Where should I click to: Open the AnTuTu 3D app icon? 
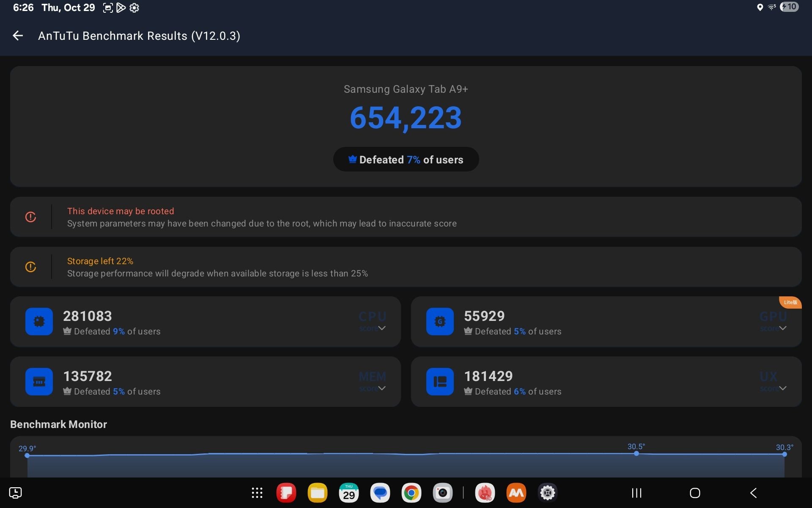[x=485, y=493]
